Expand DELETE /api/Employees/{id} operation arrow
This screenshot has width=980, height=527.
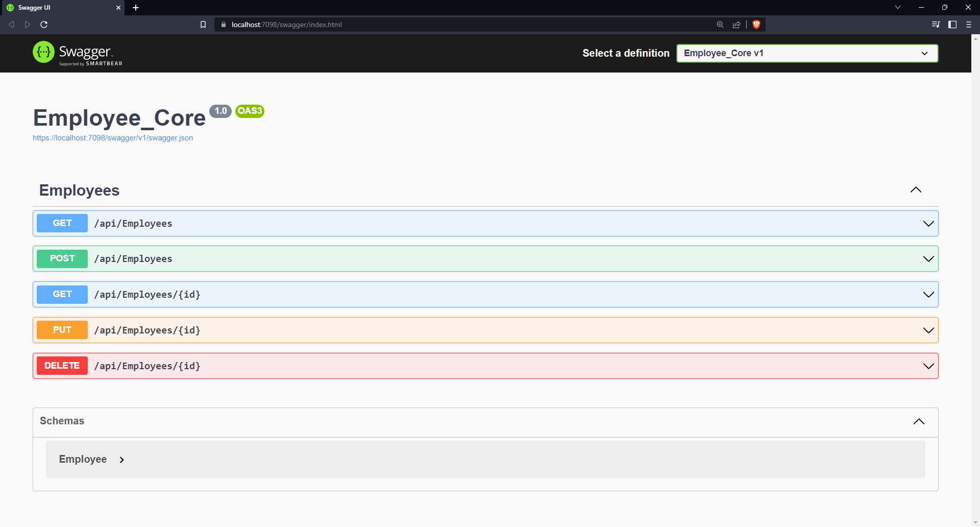click(928, 366)
